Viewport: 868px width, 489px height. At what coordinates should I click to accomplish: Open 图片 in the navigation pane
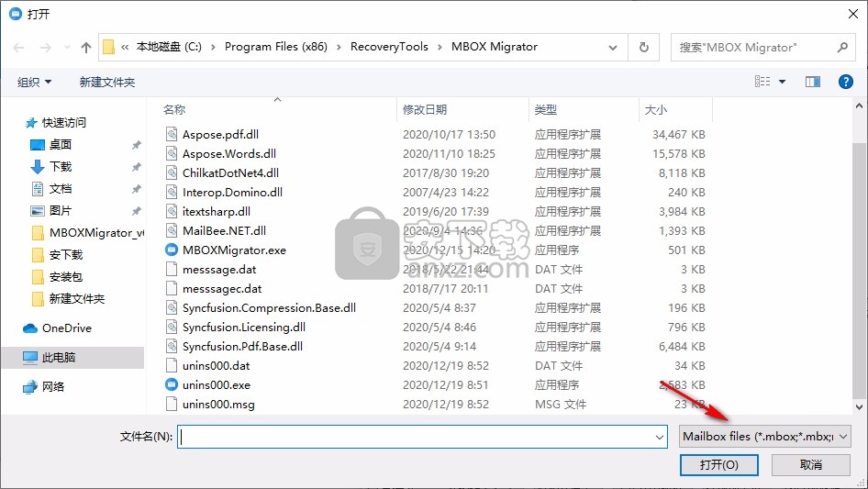point(61,210)
